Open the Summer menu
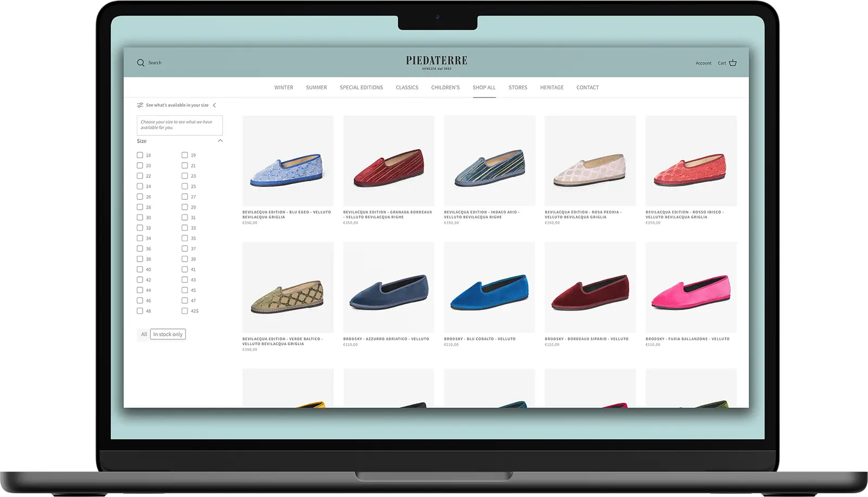 [316, 87]
